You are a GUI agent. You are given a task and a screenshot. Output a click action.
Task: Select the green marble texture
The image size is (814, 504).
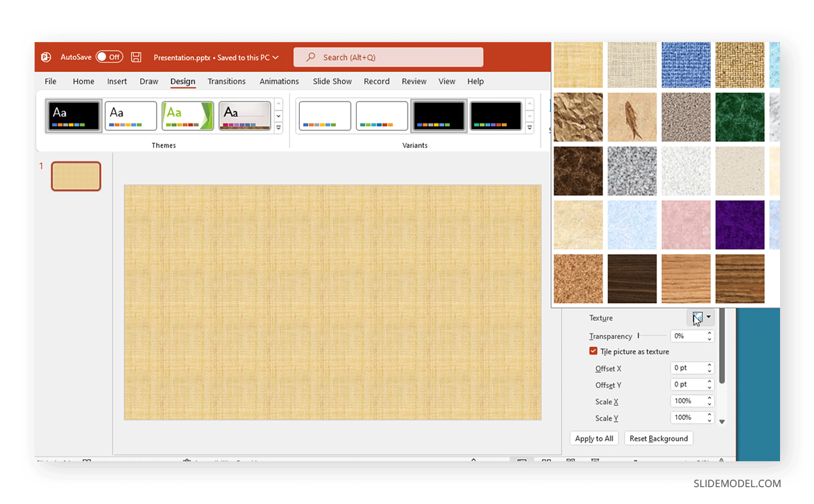click(x=739, y=117)
